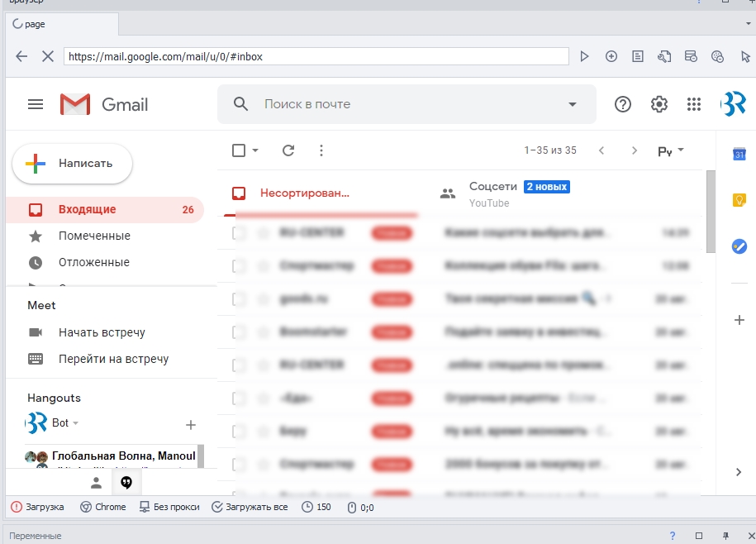This screenshot has height=544, width=756.
Task: Open the Отложенные folder
Action: (x=94, y=262)
